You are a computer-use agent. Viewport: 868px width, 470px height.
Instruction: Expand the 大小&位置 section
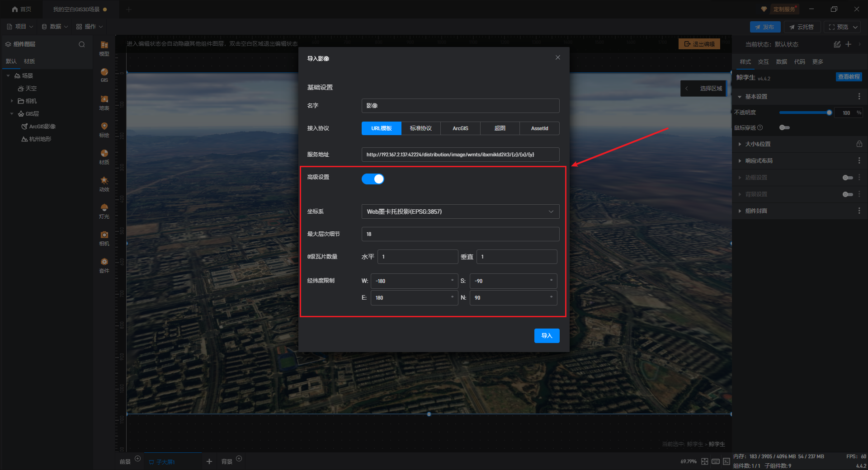pos(758,144)
